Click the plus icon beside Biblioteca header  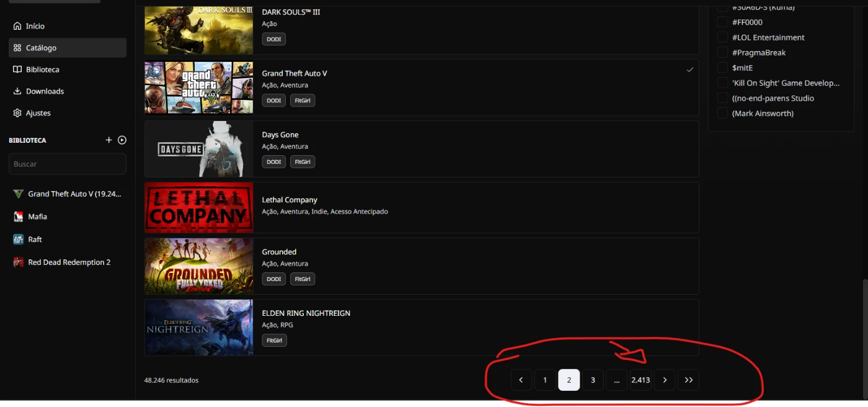click(x=108, y=140)
